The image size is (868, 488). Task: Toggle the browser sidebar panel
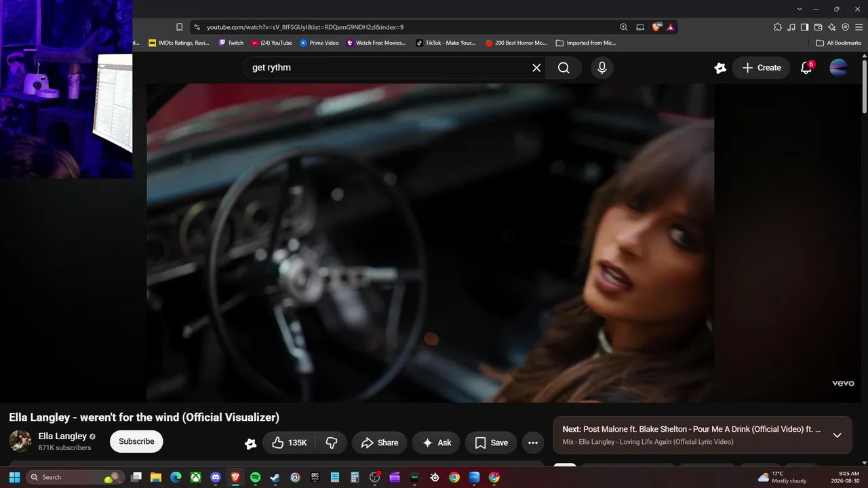804,27
